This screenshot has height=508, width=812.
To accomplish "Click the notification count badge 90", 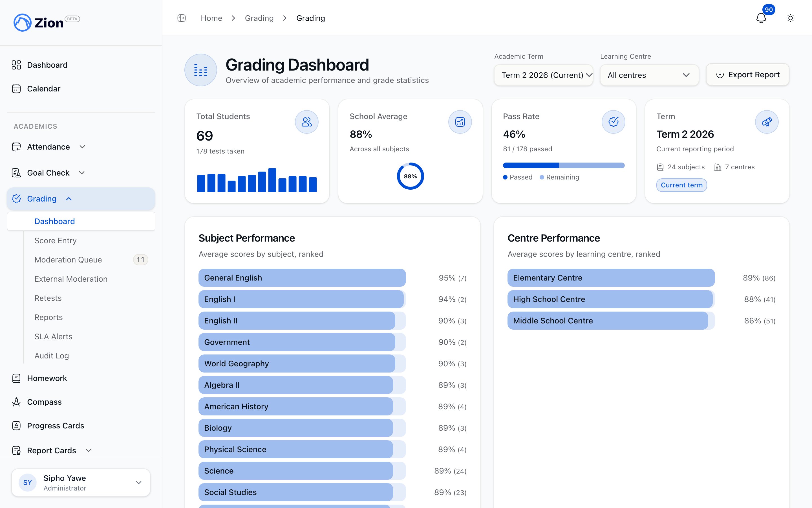I will pyautogui.click(x=769, y=10).
